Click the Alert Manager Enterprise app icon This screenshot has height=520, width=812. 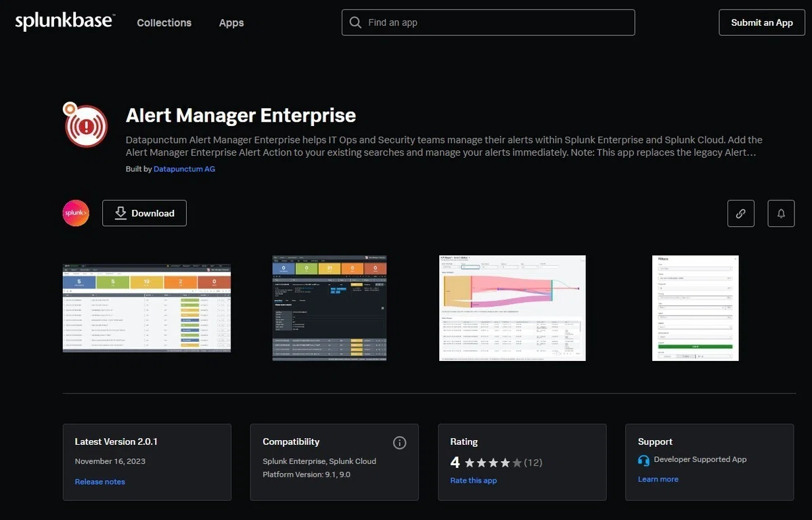85,125
